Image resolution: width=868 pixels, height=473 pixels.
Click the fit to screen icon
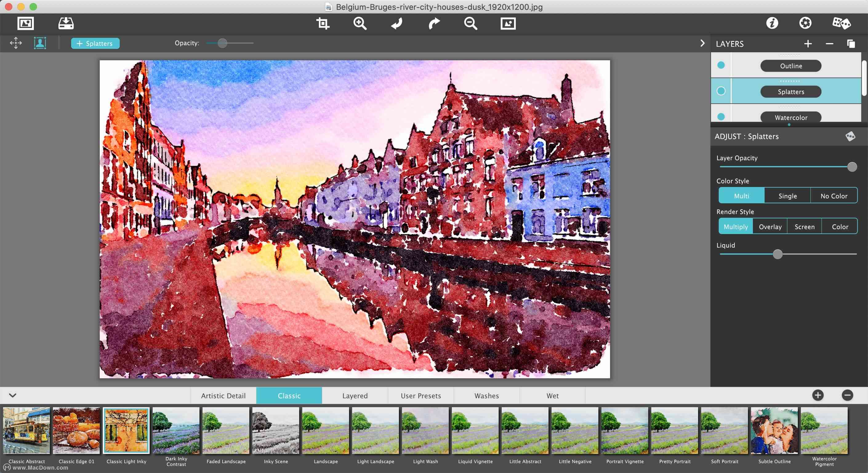508,23
